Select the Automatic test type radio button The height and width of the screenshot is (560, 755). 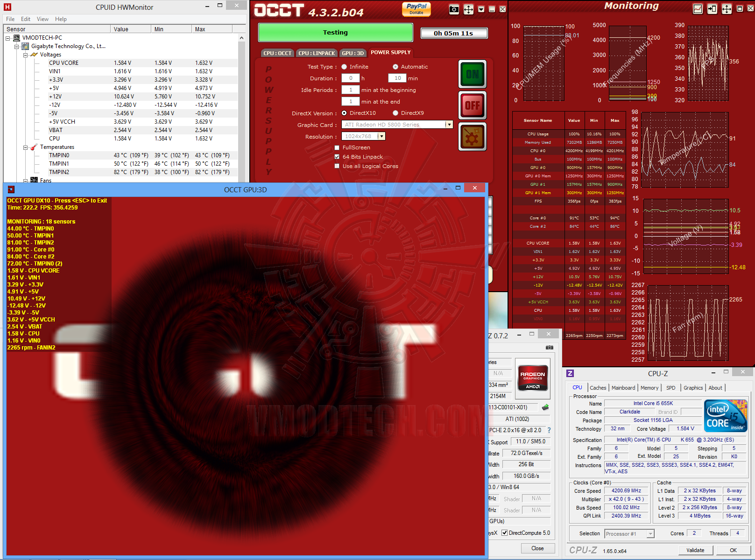(x=395, y=67)
